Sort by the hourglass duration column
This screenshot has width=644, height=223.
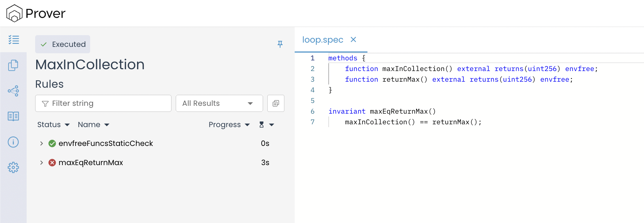[x=266, y=125]
